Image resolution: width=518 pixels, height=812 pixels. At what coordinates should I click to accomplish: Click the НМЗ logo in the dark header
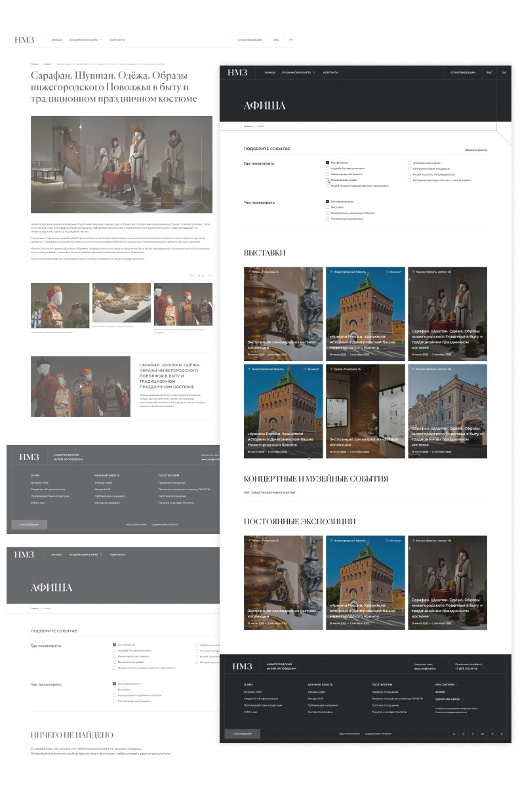[x=237, y=73]
